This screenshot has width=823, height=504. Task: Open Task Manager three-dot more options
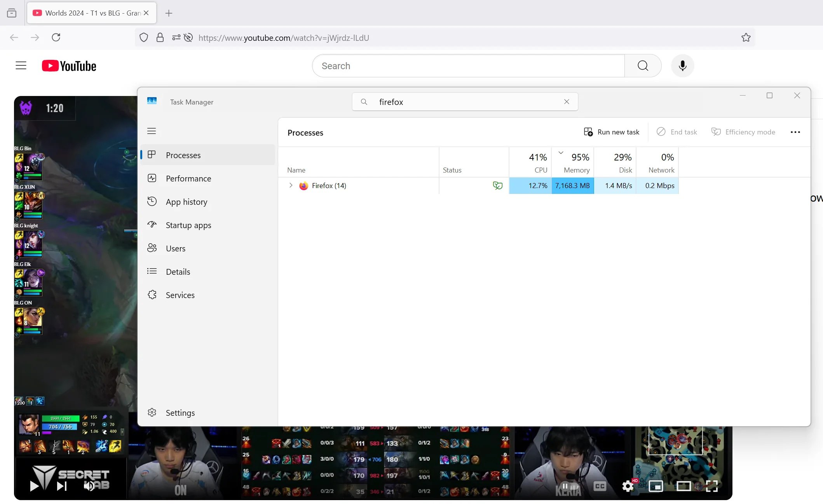(x=795, y=132)
